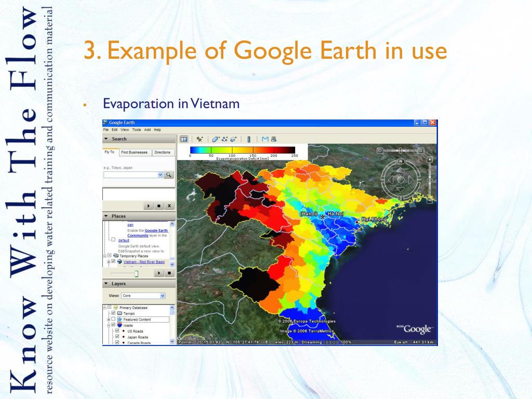Open the View menu
The width and height of the screenshot is (532, 399).
[125, 129]
